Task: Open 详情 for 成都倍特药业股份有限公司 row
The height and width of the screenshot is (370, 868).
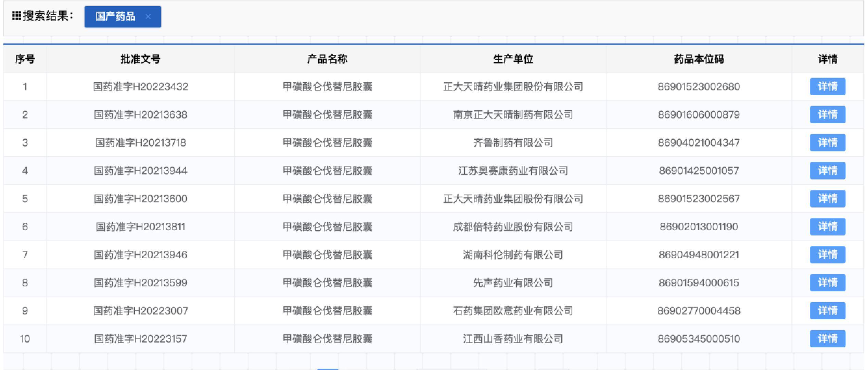Action: point(828,227)
